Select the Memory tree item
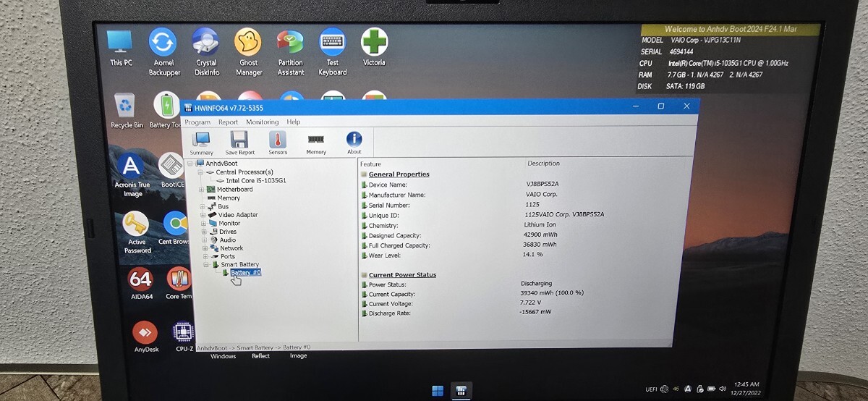The height and width of the screenshot is (401, 868). 229,198
